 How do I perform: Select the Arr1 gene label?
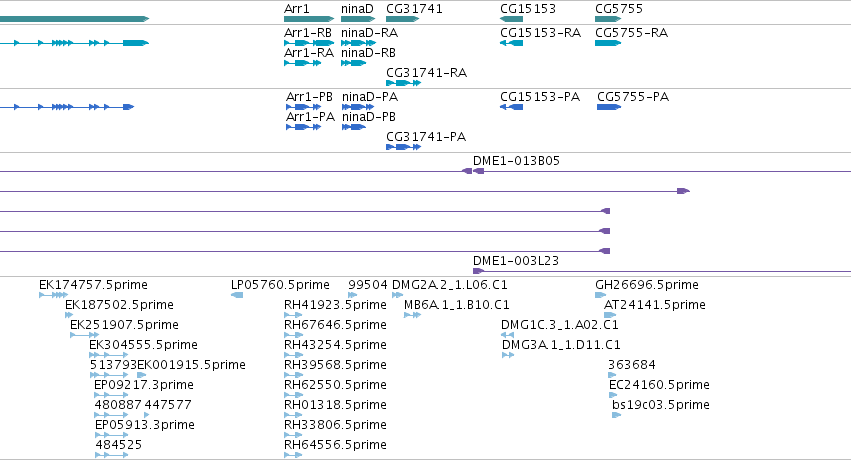click(x=296, y=9)
